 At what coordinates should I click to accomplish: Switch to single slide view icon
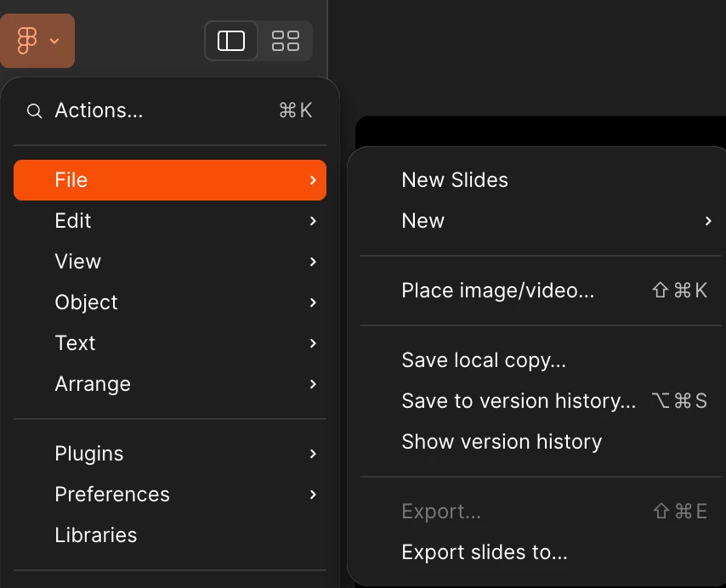[231, 41]
